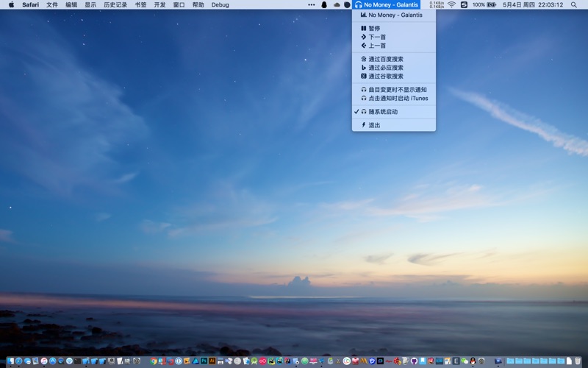Open Spotlight search magnifier
Viewport: 588px width, 368px height.
[574, 4]
